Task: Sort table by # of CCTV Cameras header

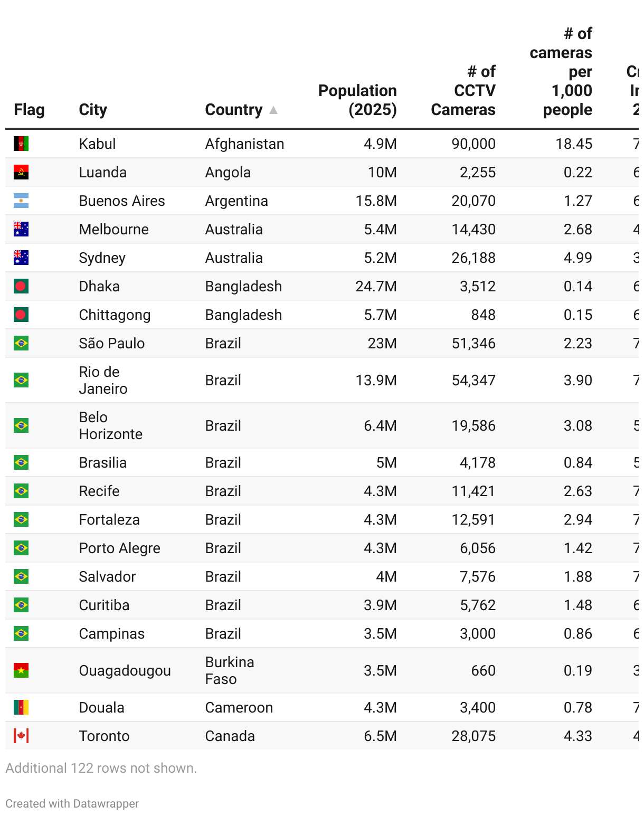Action: pos(463,90)
